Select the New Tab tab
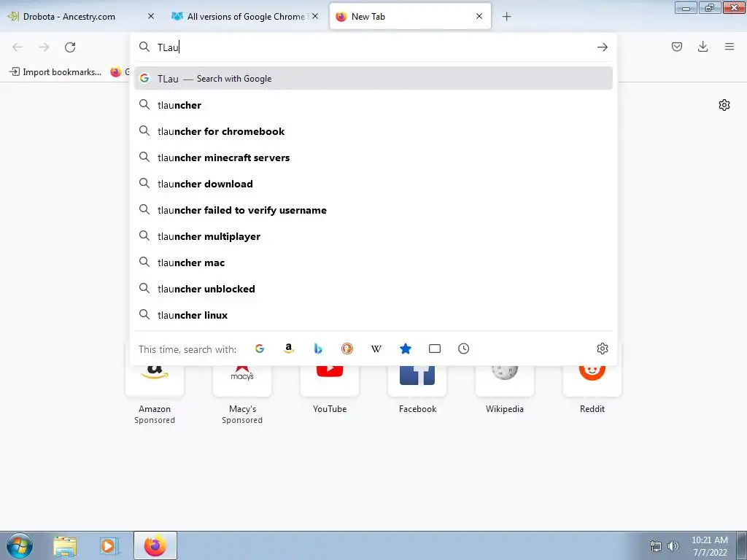The height and width of the screenshot is (560, 747). pos(410,16)
